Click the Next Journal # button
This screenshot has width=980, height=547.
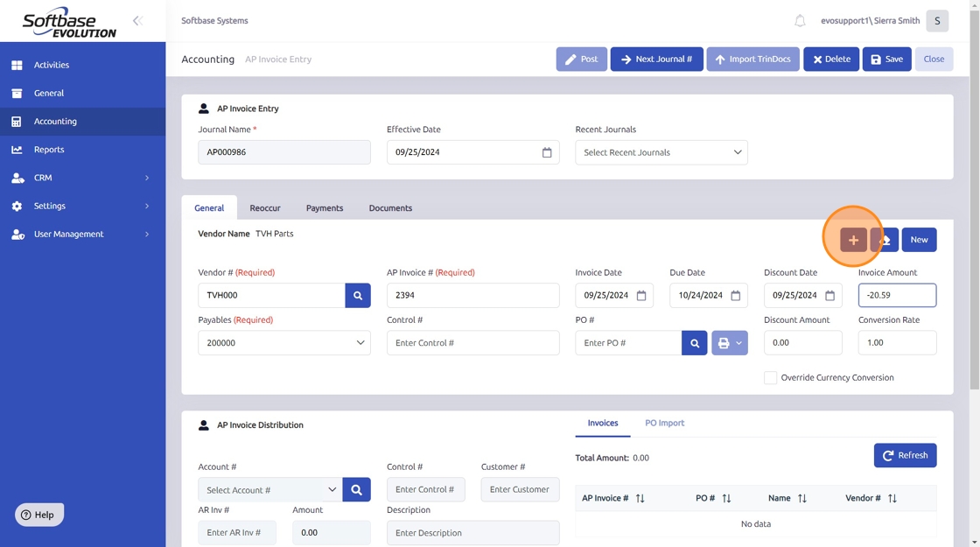(656, 60)
